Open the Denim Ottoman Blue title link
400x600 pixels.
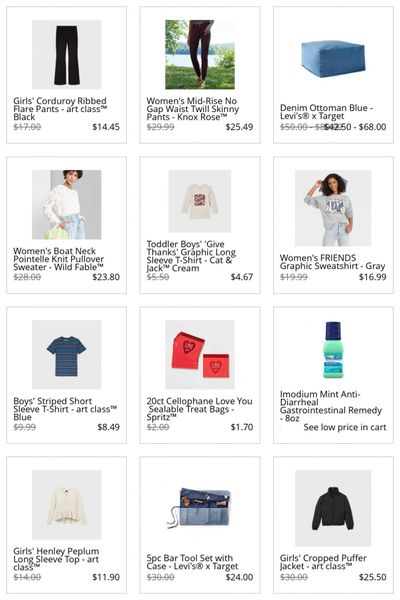tap(326, 112)
